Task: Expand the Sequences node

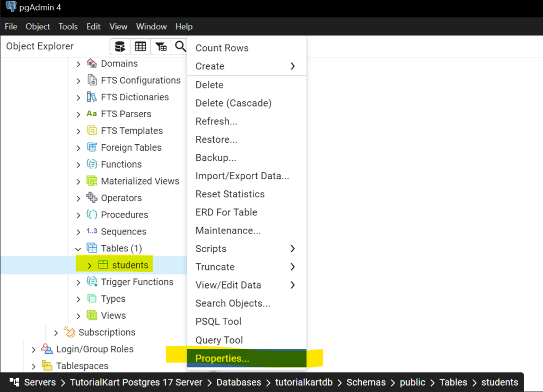Action: coord(78,232)
